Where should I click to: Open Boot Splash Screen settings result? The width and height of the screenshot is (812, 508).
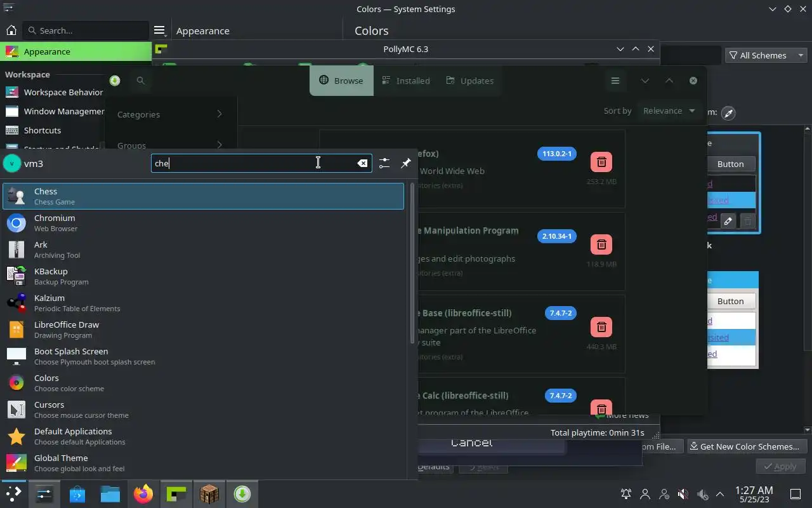[x=203, y=356]
